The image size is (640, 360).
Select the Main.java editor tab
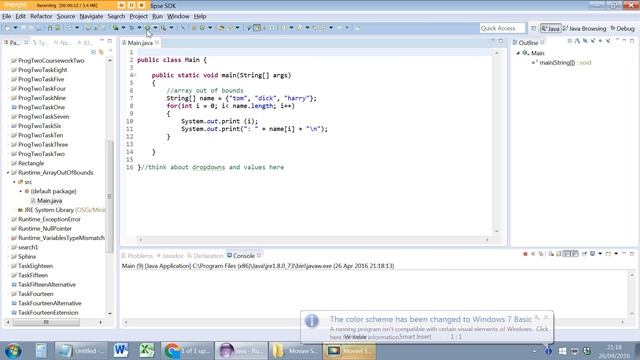tap(140, 42)
